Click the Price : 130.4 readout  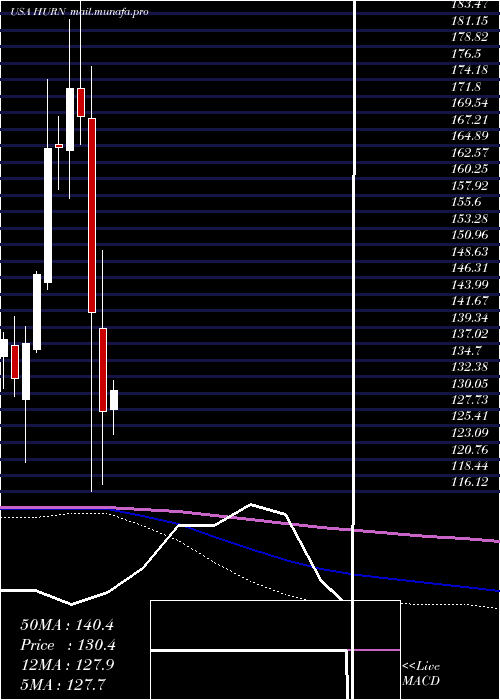[68, 645]
